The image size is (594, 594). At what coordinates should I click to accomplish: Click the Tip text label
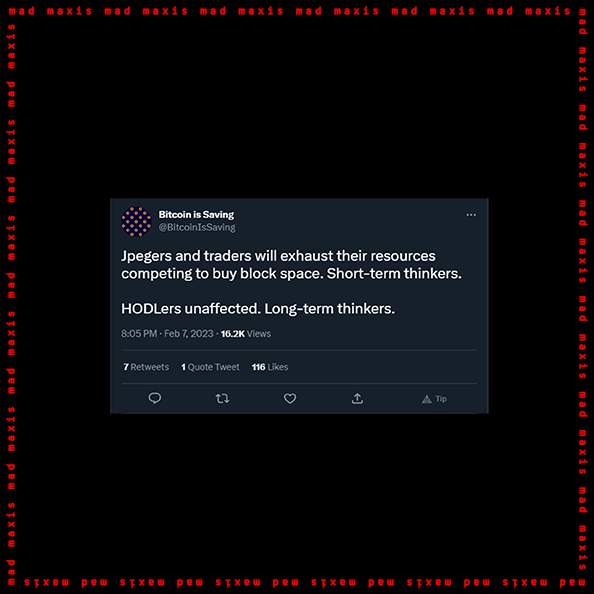click(x=441, y=399)
